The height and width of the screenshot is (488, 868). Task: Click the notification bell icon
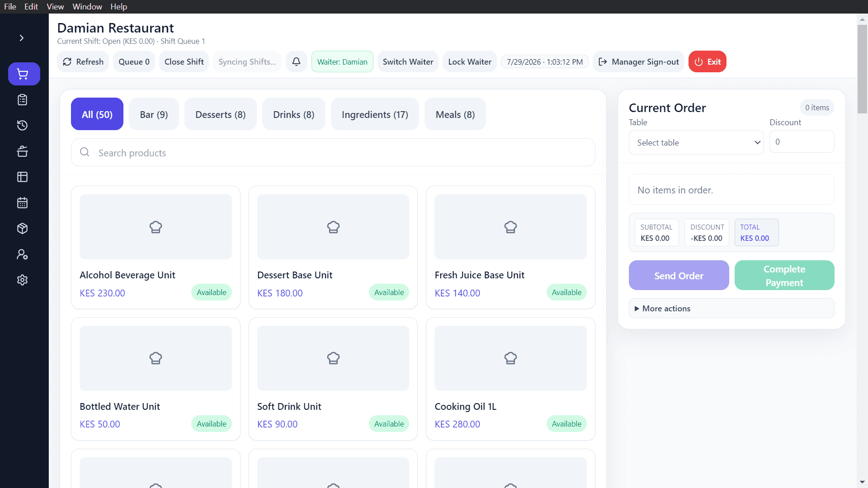point(296,61)
